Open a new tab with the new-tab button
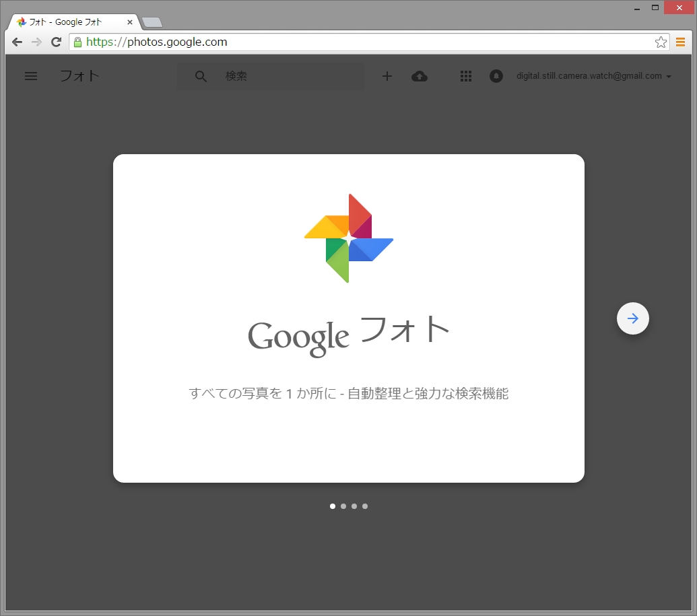 click(x=152, y=22)
